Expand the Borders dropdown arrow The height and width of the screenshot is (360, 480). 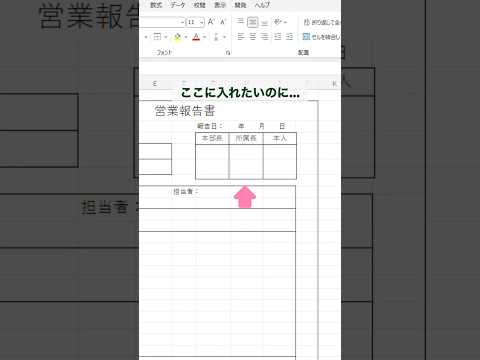tap(166, 37)
